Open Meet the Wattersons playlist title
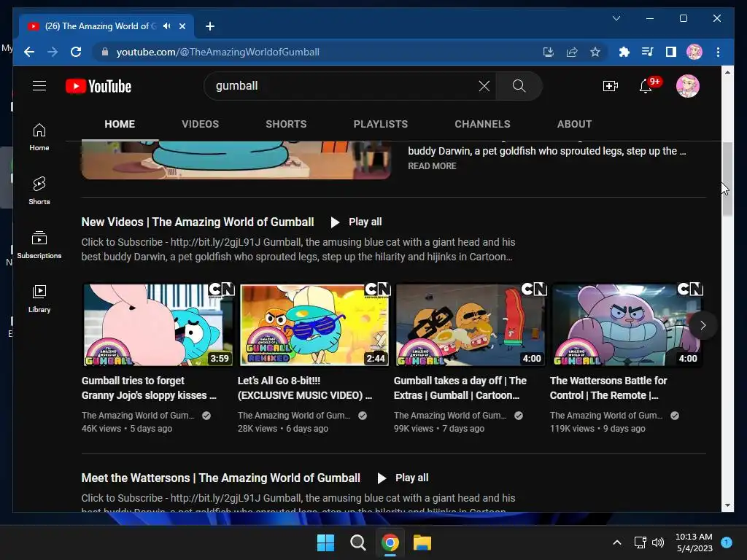747x560 pixels. point(220,478)
